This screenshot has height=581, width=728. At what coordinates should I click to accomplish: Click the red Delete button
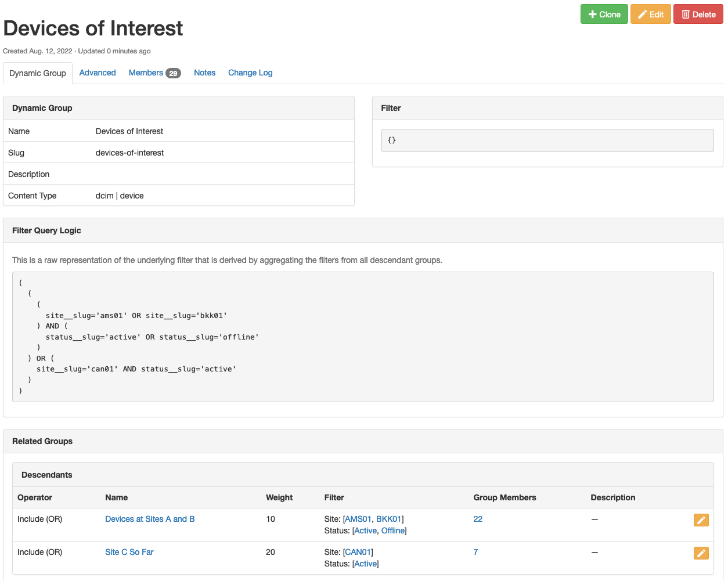pyautogui.click(x=698, y=15)
